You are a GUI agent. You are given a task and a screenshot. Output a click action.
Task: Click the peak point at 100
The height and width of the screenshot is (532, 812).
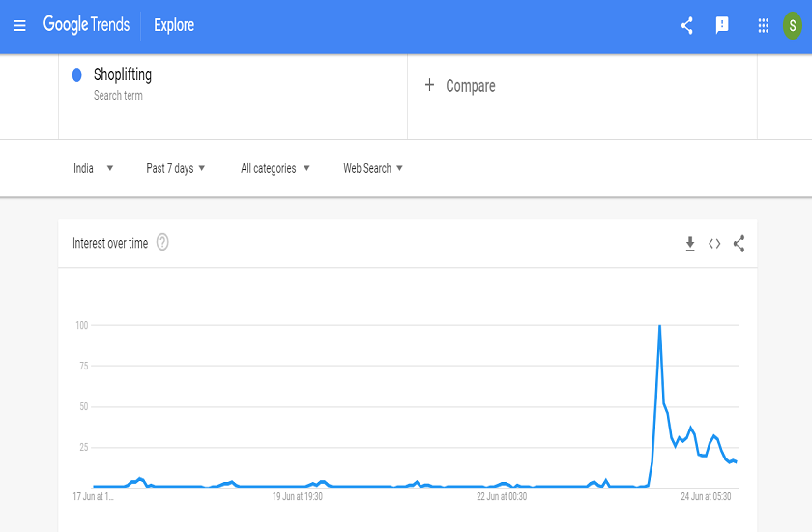659,325
